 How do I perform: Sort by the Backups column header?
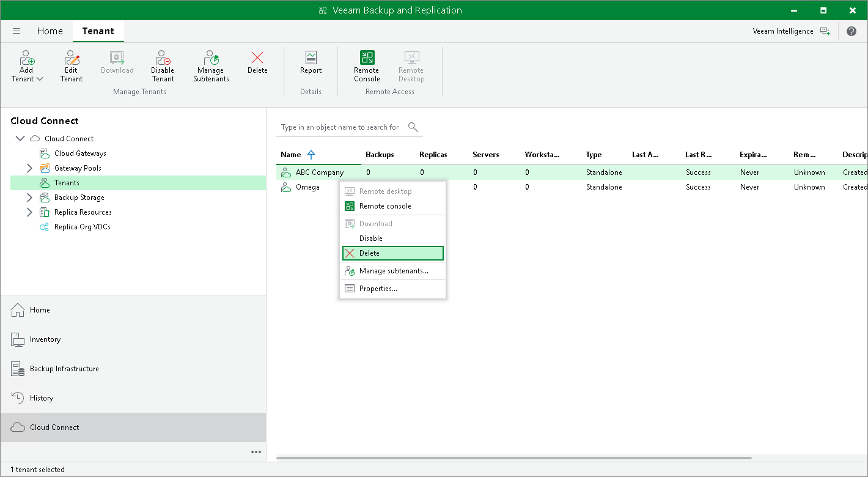click(380, 155)
